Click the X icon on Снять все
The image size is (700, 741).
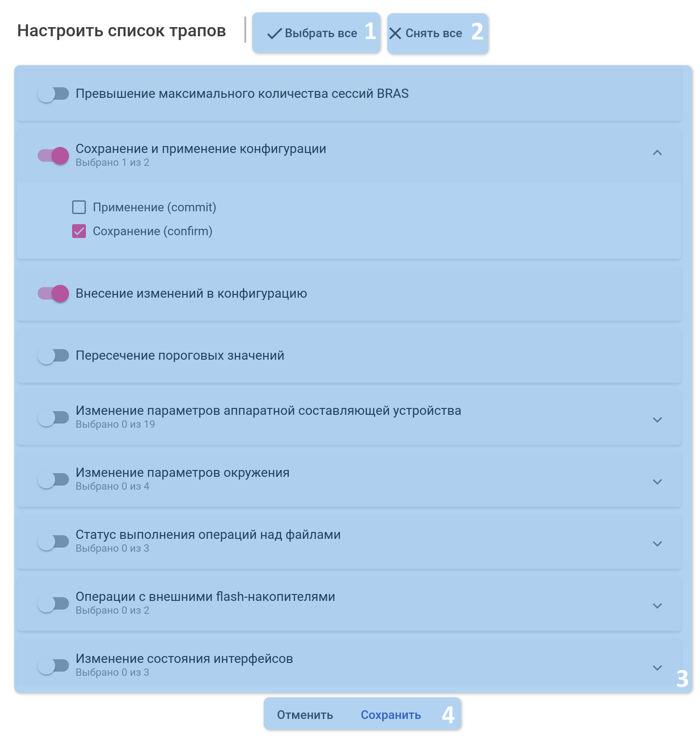click(395, 34)
